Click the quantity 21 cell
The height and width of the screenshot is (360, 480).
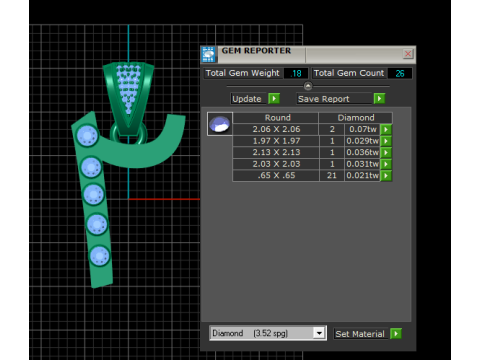332,175
